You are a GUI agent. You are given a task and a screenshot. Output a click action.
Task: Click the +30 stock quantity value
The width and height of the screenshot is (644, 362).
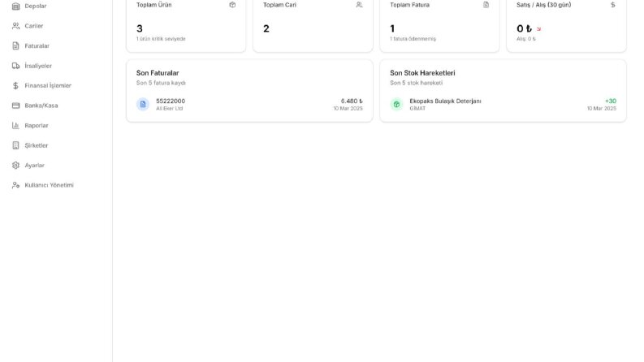(x=611, y=101)
